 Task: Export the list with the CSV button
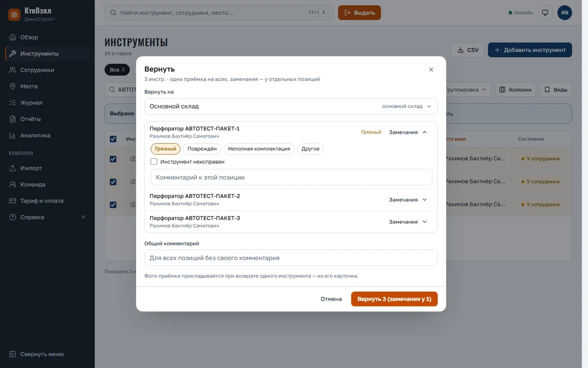coord(468,50)
